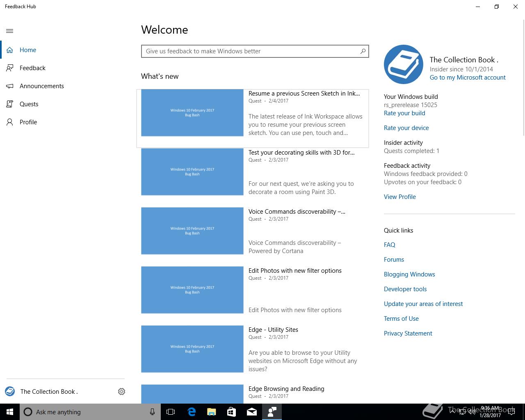Click the Rate your device link

click(406, 128)
